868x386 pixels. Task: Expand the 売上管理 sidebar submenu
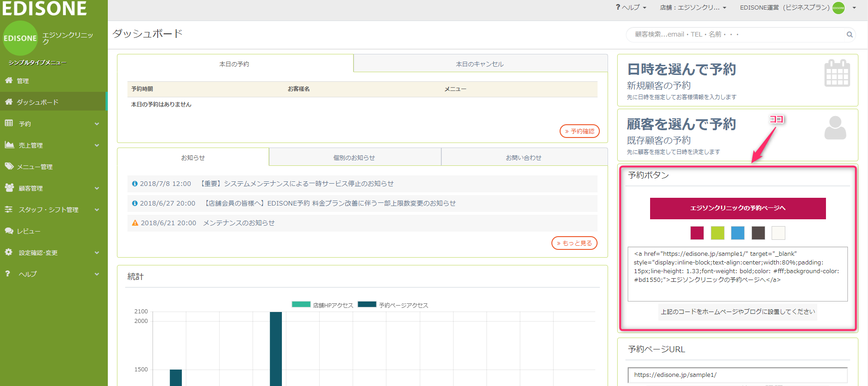click(x=97, y=145)
